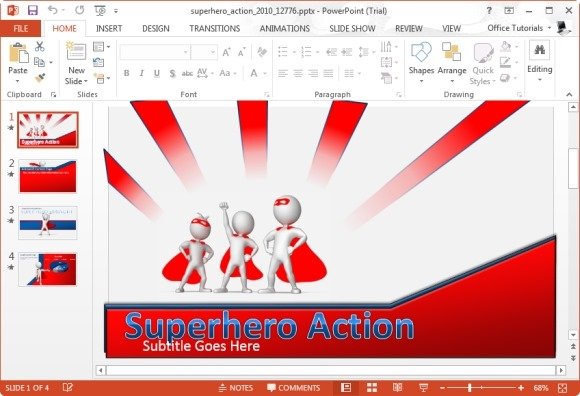The image size is (580, 396).
Task: Start slideshow from beginning quick access icon
Action: (x=100, y=11)
